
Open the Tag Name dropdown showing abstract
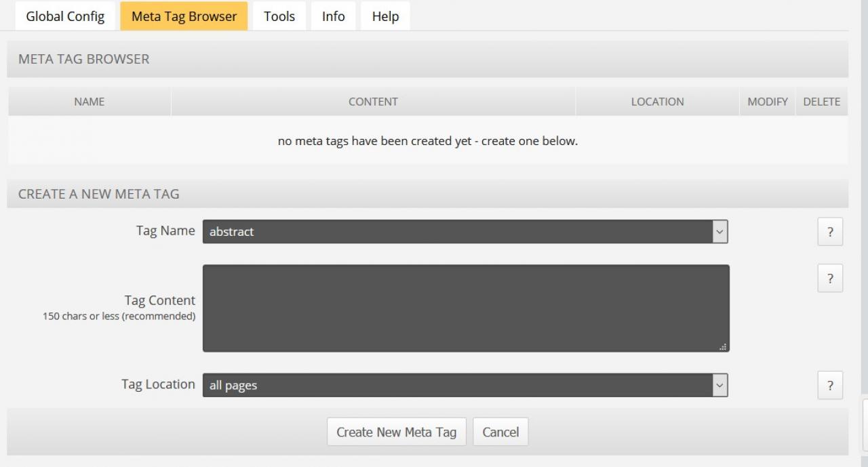465,232
